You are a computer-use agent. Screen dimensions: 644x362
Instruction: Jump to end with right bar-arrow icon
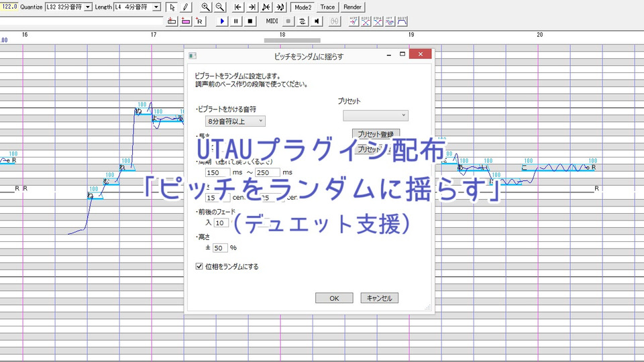252,7
